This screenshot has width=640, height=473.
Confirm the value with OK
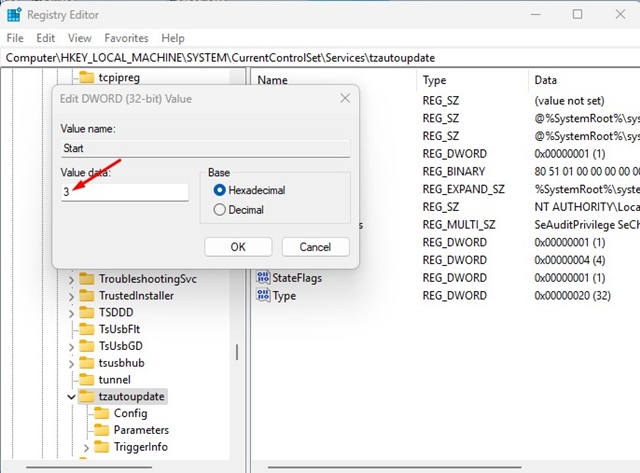(238, 247)
